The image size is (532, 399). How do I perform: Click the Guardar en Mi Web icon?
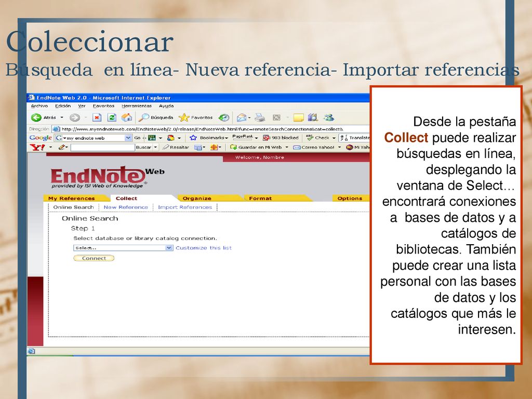[233, 147]
